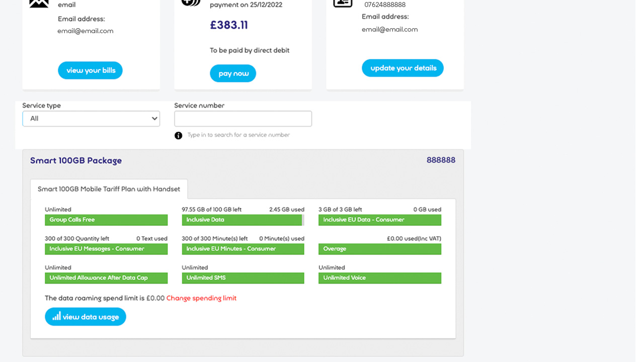Select the Smart 100GB Mobile Tariff Plan tab
Screen dimensions: 644x362
click(109, 189)
